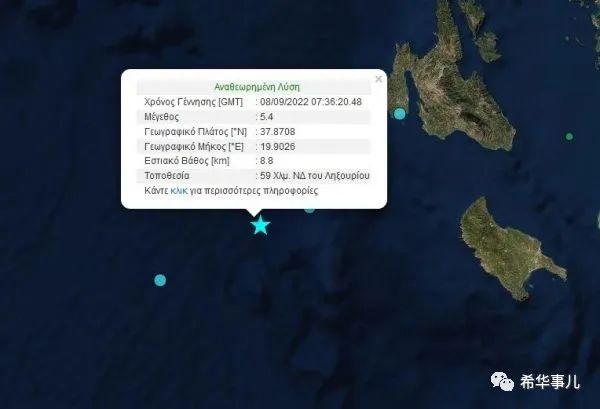600x409 pixels.
Task: Select the longitude value 19.9026
Action: 277,147
